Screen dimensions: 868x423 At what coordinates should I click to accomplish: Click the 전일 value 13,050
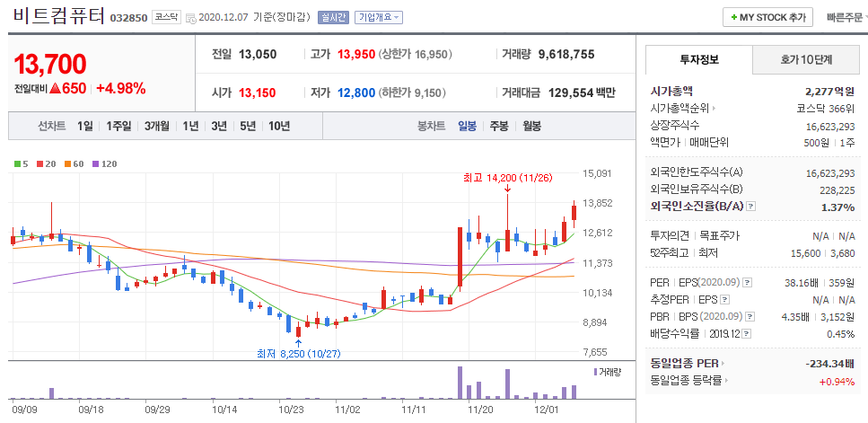click(x=258, y=54)
